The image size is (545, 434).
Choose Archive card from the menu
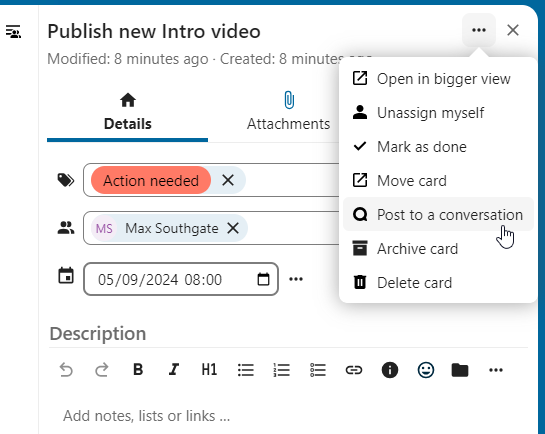pyautogui.click(x=438, y=248)
